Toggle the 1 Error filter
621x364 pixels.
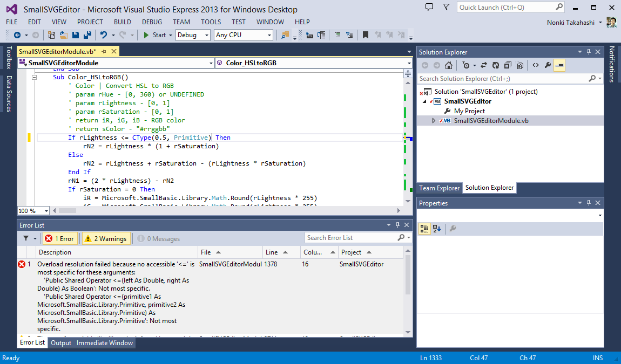[60, 238]
